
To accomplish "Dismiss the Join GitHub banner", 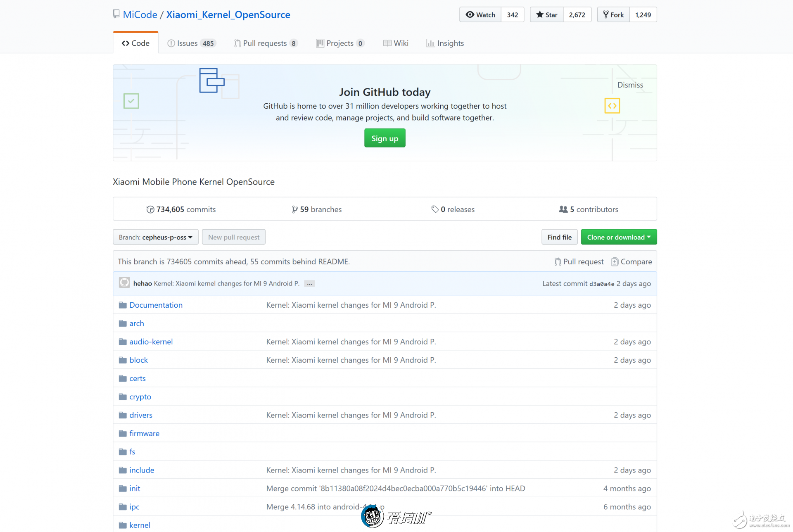I will [x=630, y=85].
